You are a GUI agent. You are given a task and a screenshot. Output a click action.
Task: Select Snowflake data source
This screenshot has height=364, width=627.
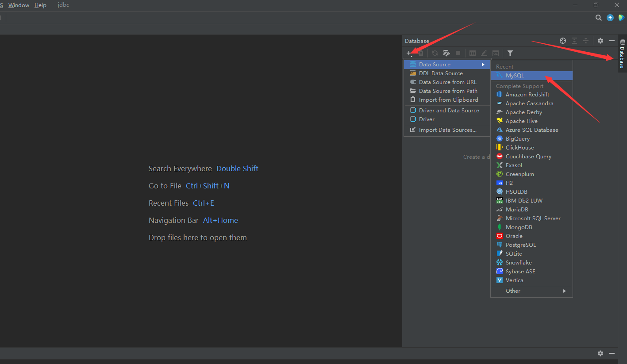pos(531,263)
